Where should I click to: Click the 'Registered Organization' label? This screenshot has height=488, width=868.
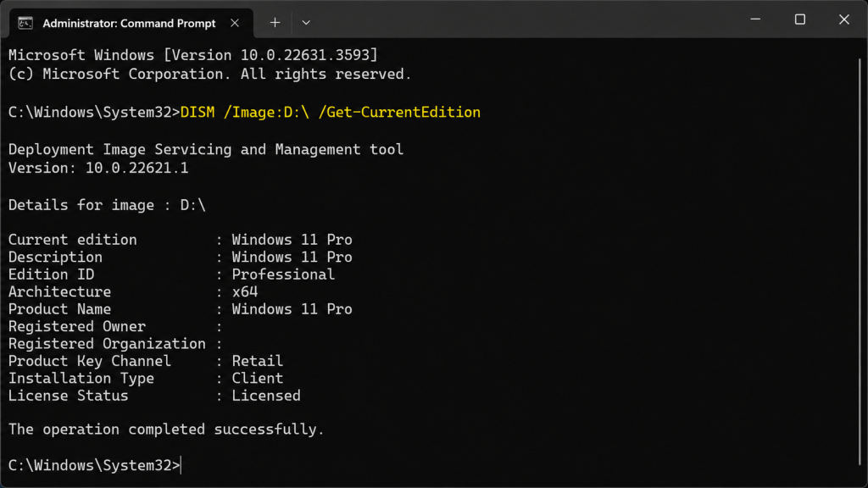tap(107, 344)
